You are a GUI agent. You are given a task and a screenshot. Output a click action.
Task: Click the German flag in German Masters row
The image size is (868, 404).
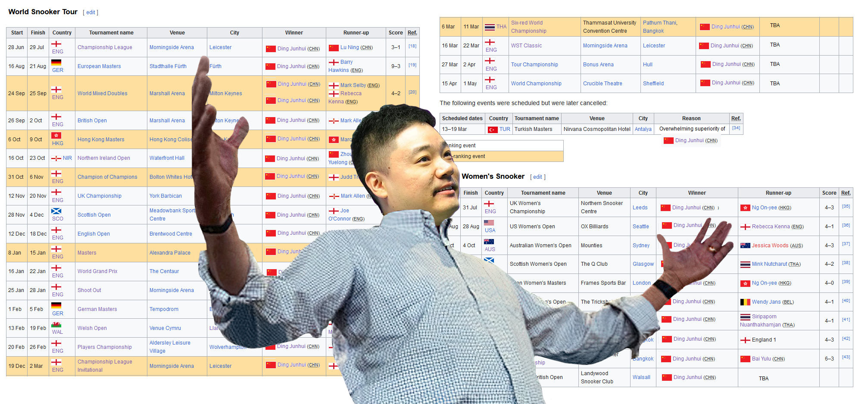56,305
